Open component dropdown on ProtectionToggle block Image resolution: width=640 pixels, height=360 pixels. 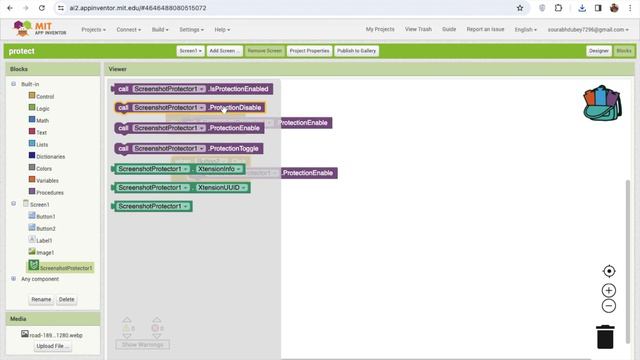click(202, 149)
